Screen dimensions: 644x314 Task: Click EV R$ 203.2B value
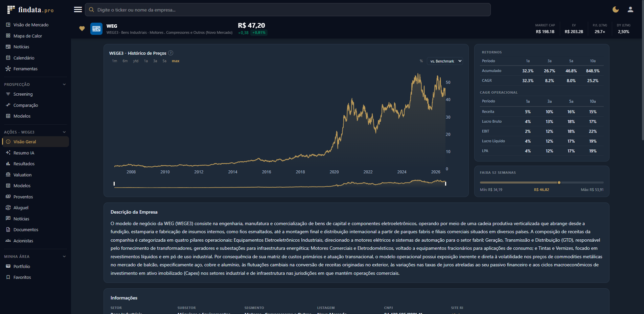574,32
